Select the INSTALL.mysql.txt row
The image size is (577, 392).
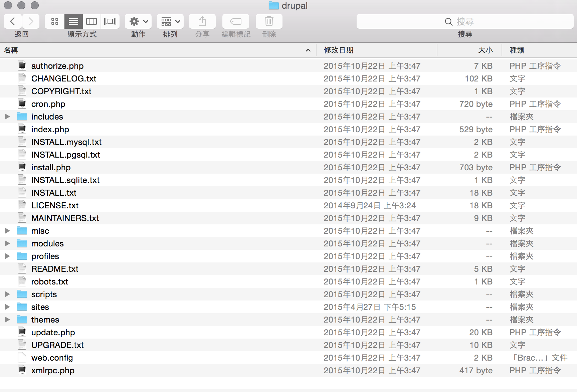[288, 142]
